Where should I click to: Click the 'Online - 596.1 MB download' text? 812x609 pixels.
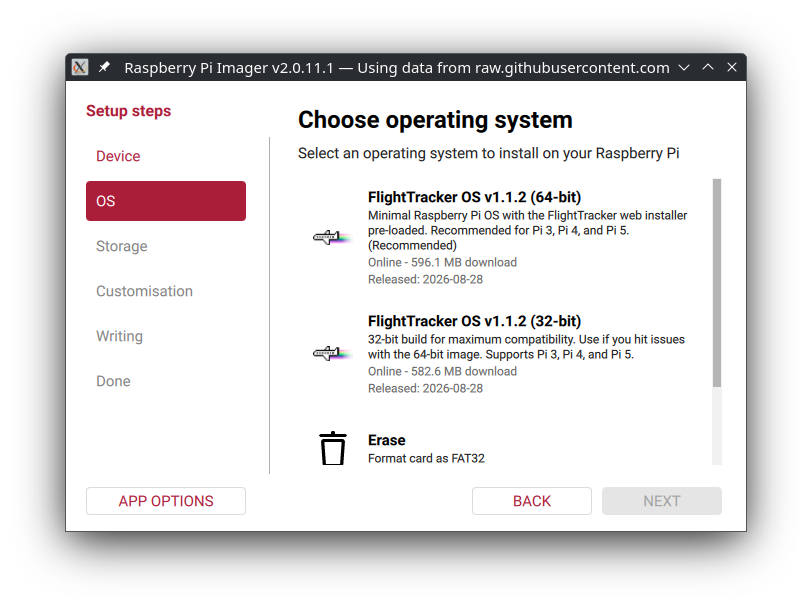(442, 263)
